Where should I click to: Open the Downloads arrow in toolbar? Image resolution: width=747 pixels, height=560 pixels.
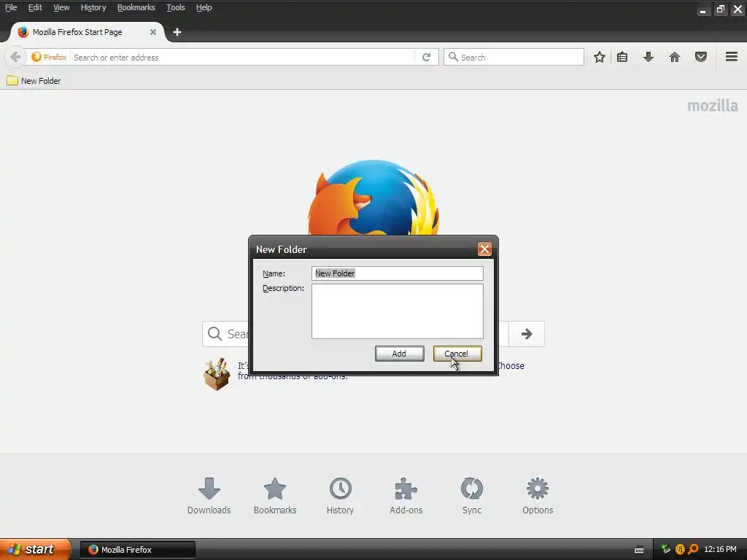click(649, 57)
